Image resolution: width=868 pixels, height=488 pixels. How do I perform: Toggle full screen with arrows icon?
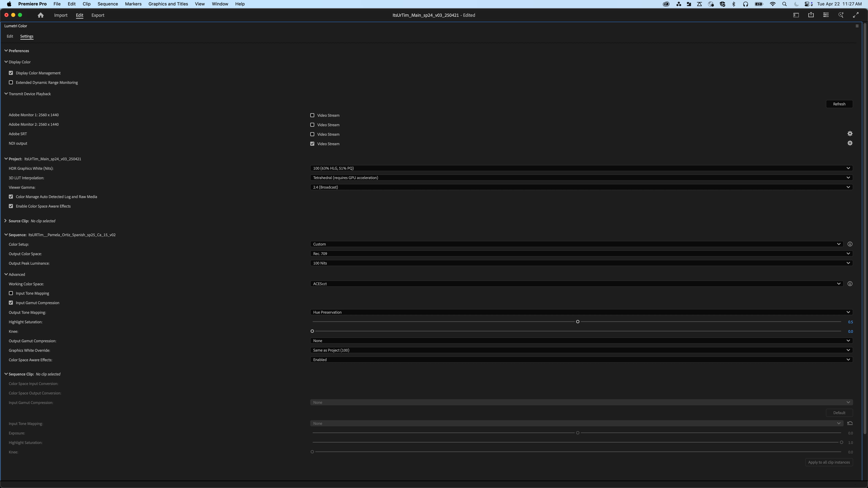point(855,15)
